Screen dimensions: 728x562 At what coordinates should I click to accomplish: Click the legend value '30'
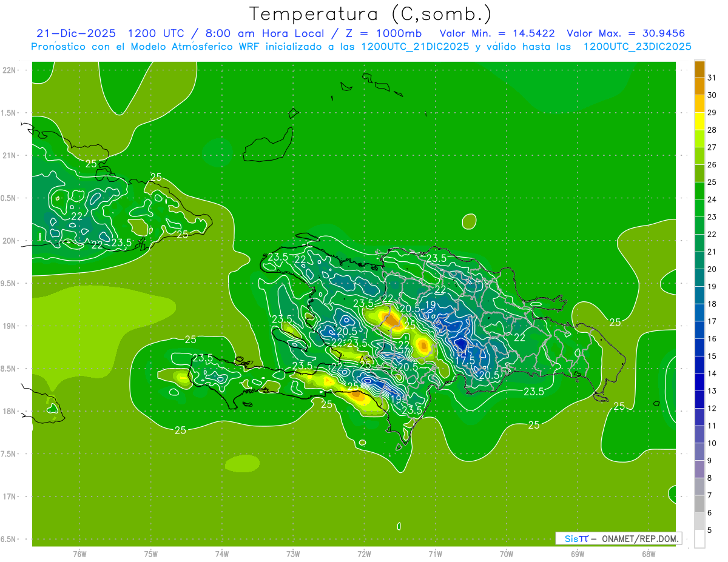[712, 95]
